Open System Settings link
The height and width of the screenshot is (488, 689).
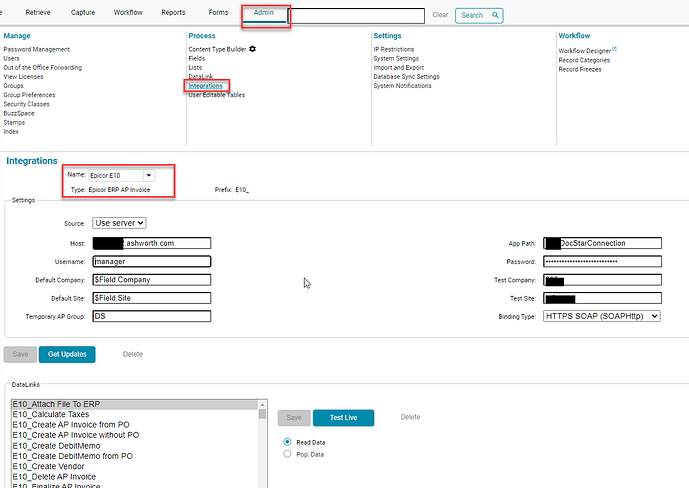tap(396, 58)
